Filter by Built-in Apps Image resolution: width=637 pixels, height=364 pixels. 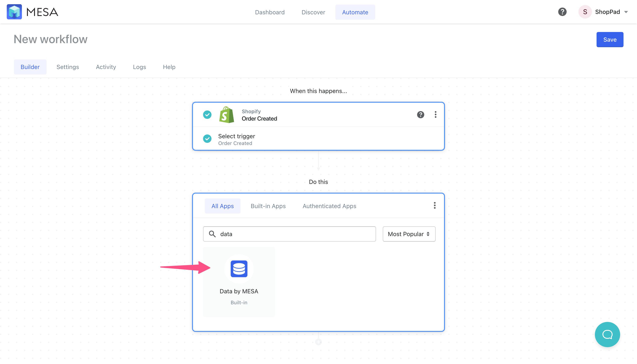coord(268,206)
